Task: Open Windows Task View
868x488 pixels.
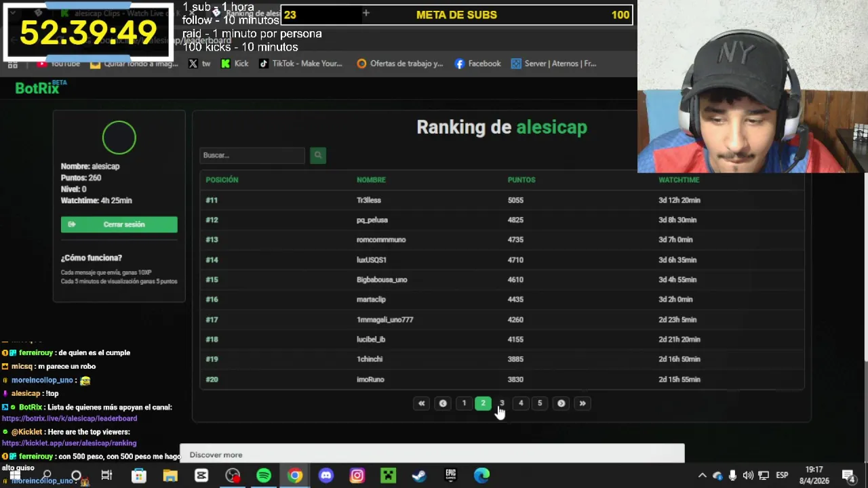Action: point(106,475)
